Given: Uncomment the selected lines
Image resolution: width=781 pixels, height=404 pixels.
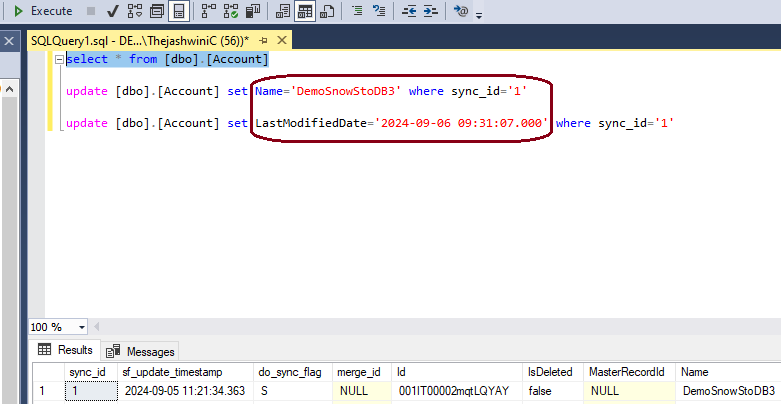Looking at the screenshot, I should (379, 11).
